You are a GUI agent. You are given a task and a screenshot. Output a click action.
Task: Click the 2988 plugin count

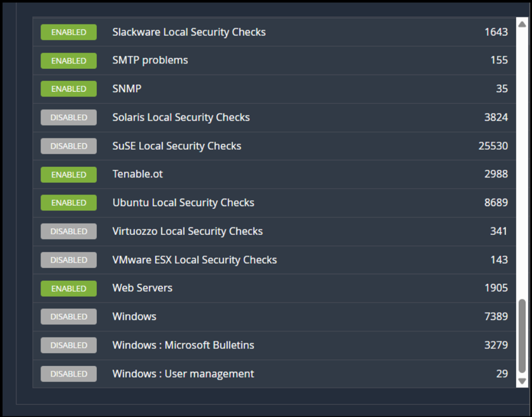point(496,174)
